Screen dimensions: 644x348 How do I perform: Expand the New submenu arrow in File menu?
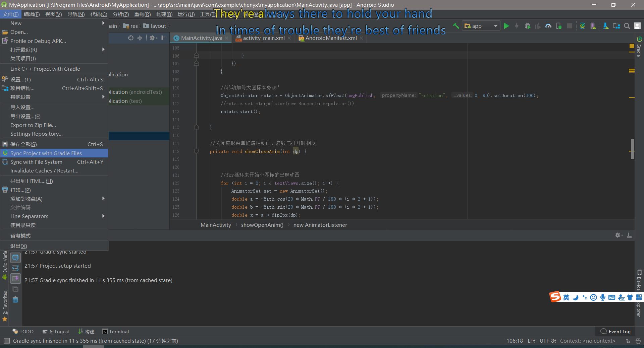[x=103, y=23]
